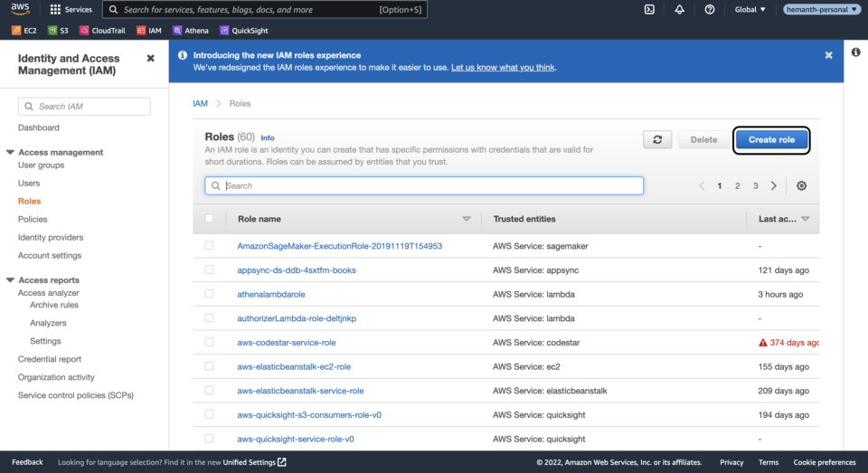Collapse the Access reports section
This screenshot has width=868, height=473.
click(10, 280)
